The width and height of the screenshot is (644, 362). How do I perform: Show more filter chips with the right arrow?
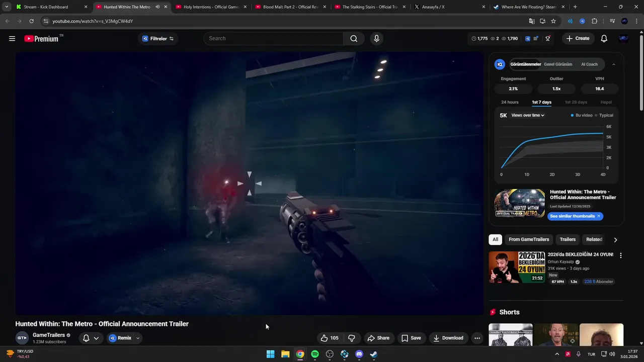tap(615, 240)
